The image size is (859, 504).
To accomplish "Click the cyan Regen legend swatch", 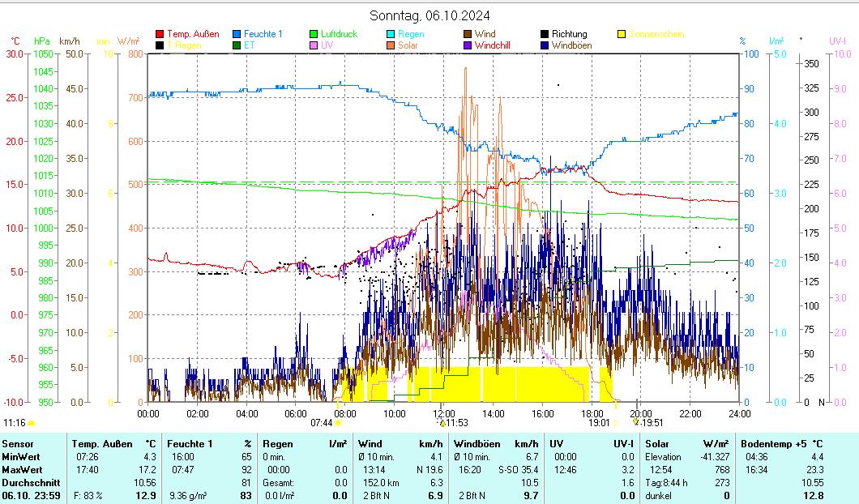I will pos(391,35).
